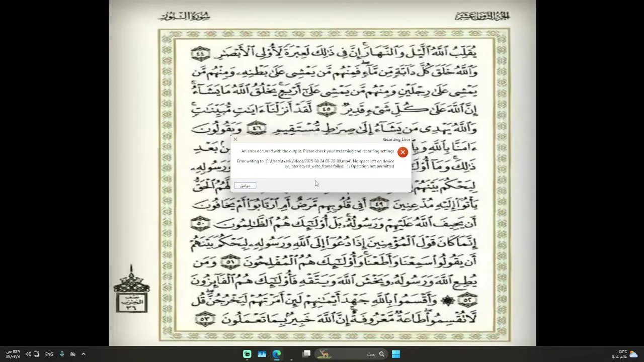Click the 'An error occurred with the output' message
Screen dimensions: 644x362
pos(317,151)
